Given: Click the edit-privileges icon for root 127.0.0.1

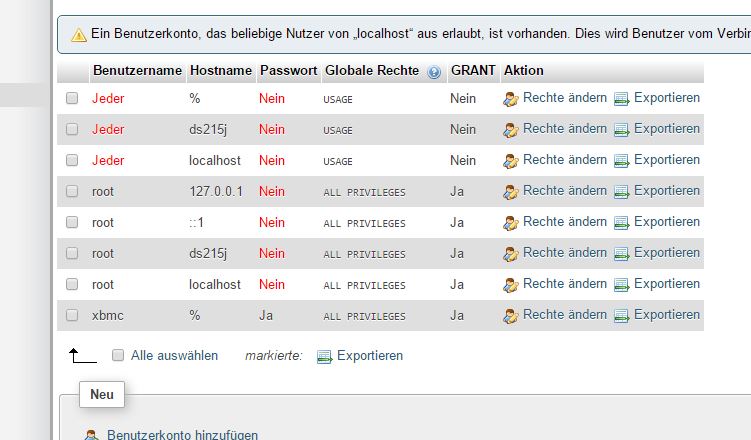Looking at the screenshot, I should tap(511, 192).
